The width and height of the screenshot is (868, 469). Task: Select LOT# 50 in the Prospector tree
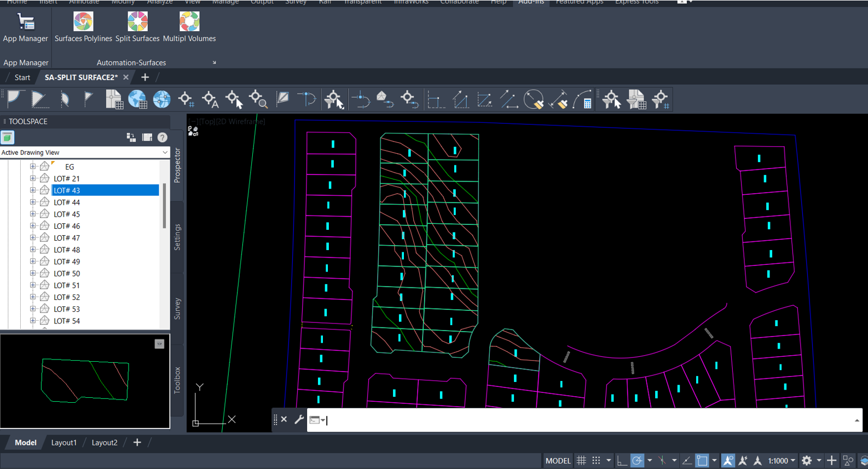pyautogui.click(x=67, y=274)
